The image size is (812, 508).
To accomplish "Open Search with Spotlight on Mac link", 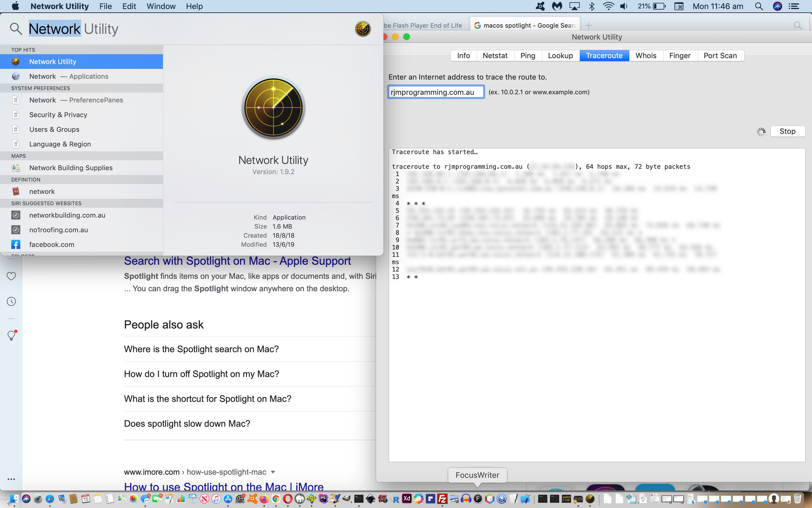I will click(237, 261).
